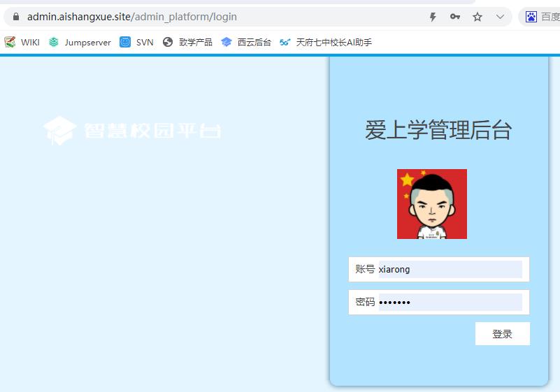Open the 天府七中校长AI助手 bookmark
This screenshot has height=392, width=560.
coord(326,42)
